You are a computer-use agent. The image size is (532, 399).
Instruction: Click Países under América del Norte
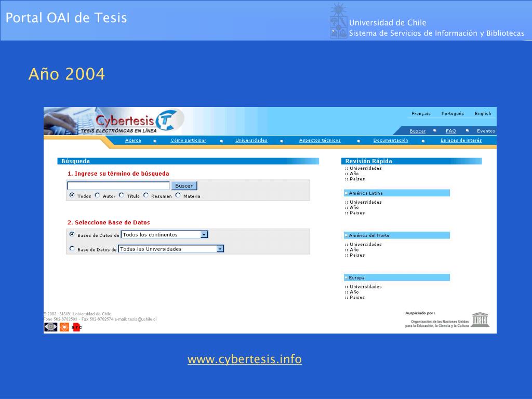click(357, 255)
